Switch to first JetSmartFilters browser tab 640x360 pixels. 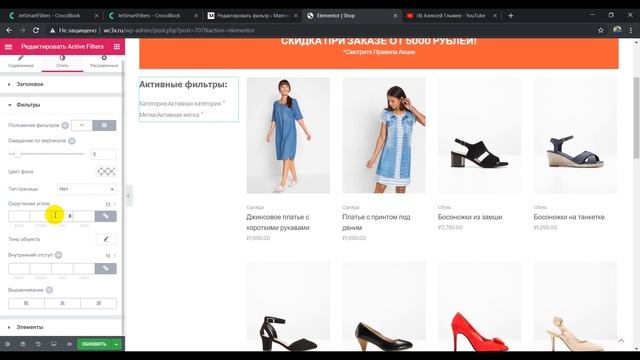point(52,16)
